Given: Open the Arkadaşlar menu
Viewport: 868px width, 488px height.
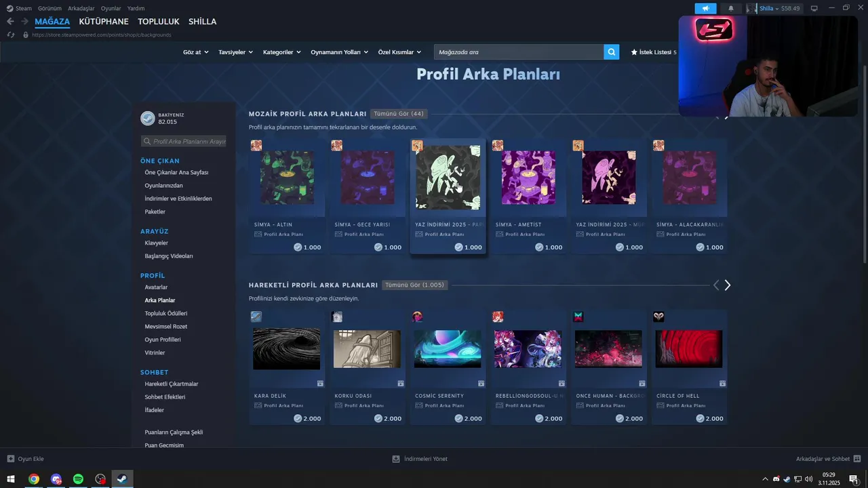Looking at the screenshot, I should [81, 8].
